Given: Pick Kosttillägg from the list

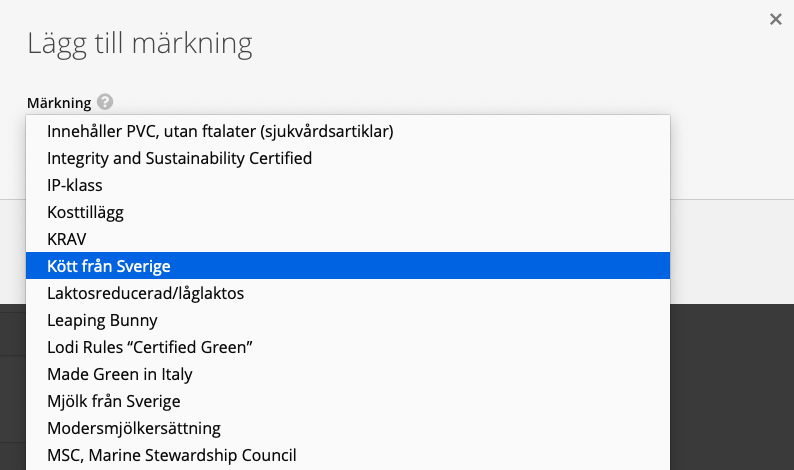Looking at the screenshot, I should 348,212.
